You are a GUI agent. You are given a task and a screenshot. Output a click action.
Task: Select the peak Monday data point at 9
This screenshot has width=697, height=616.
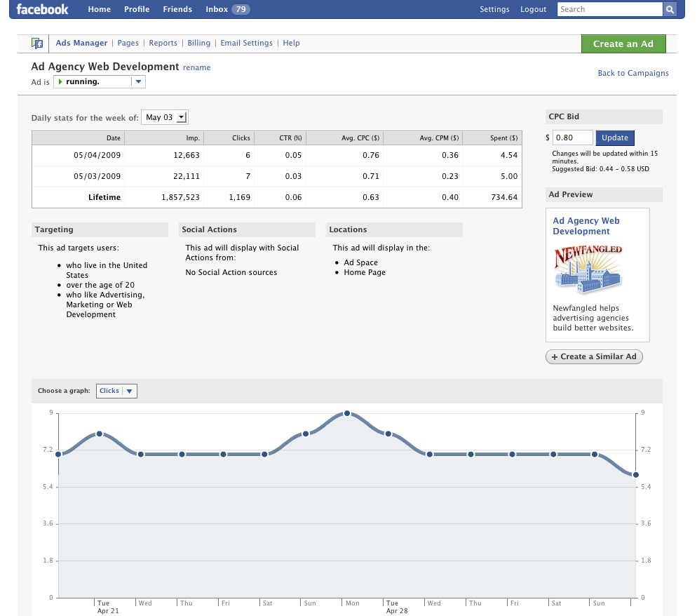pyautogui.click(x=347, y=414)
